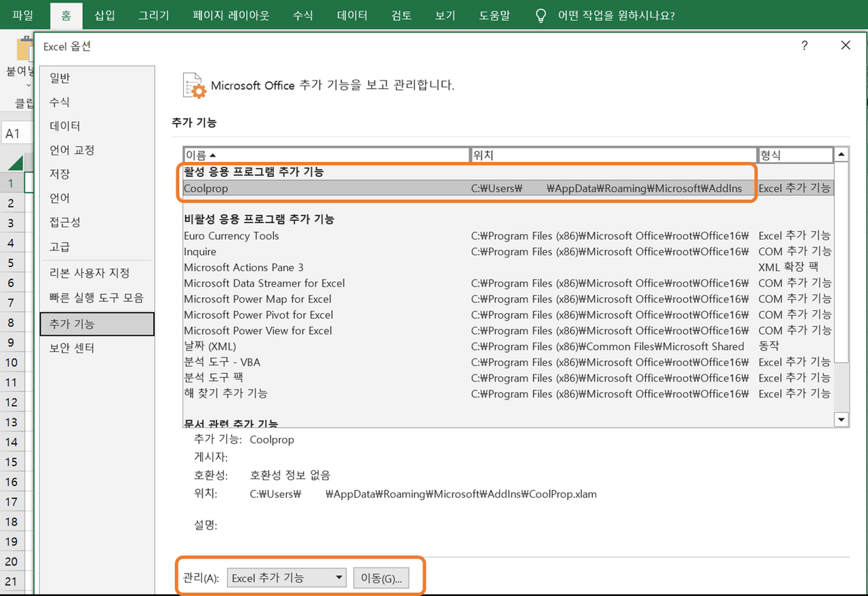868x596 pixels.
Task: Select Microsoft Data Streamer for Excel
Action: (508, 283)
